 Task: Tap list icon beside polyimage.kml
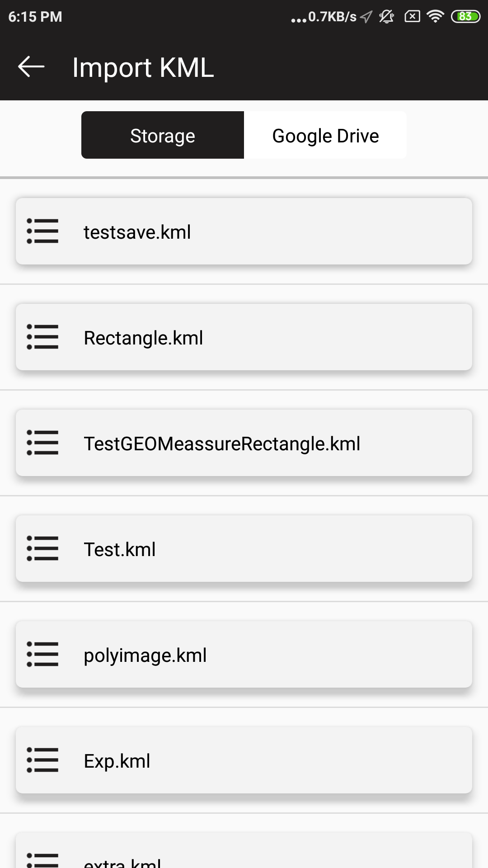[42, 655]
